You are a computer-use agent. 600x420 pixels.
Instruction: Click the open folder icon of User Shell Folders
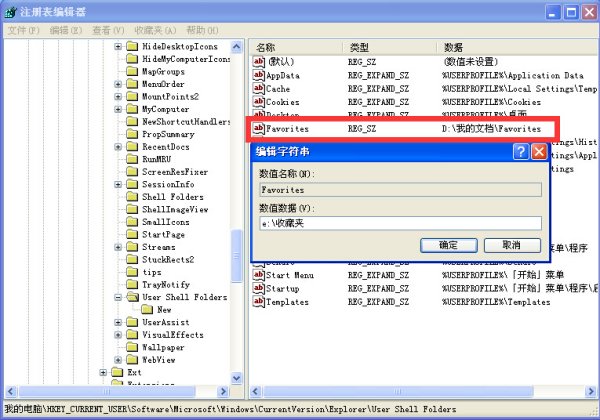(132, 297)
